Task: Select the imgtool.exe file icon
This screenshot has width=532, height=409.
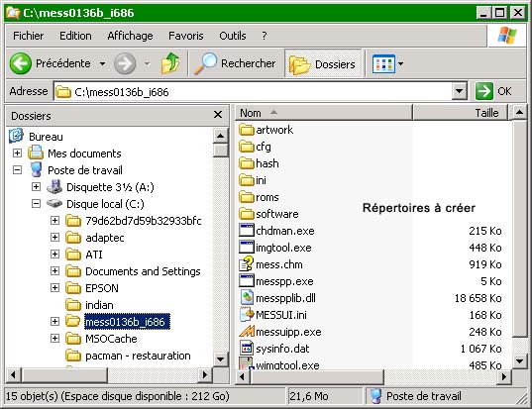Action: [247, 248]
